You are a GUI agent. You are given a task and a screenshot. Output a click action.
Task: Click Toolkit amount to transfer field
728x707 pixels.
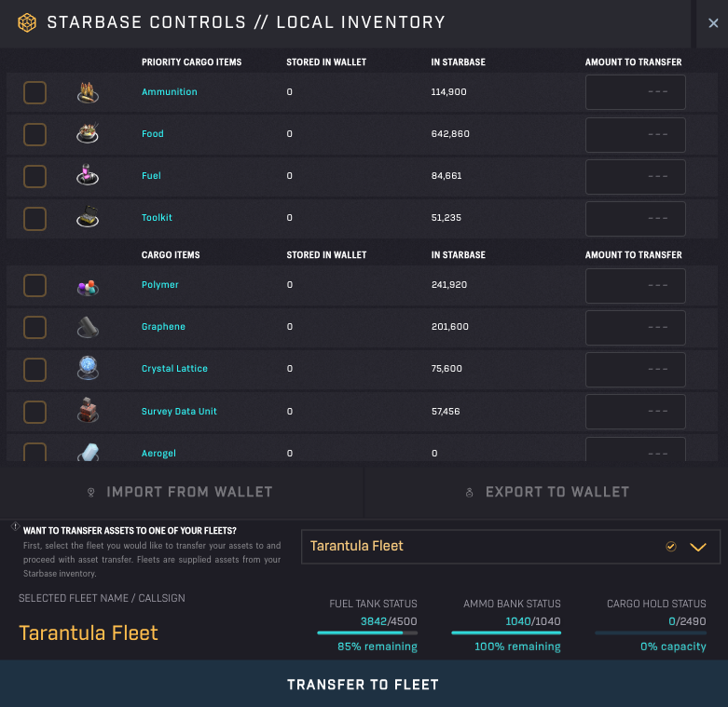(635, 219)
